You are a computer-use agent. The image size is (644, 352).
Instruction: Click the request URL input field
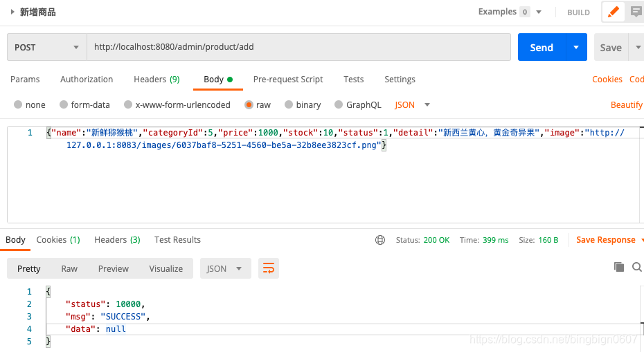(x=298, y=47)
